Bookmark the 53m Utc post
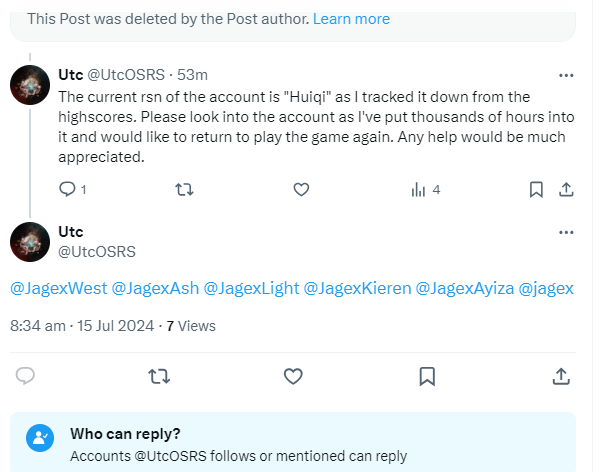Screen dimensions: 609x472 tap(536, 190)
